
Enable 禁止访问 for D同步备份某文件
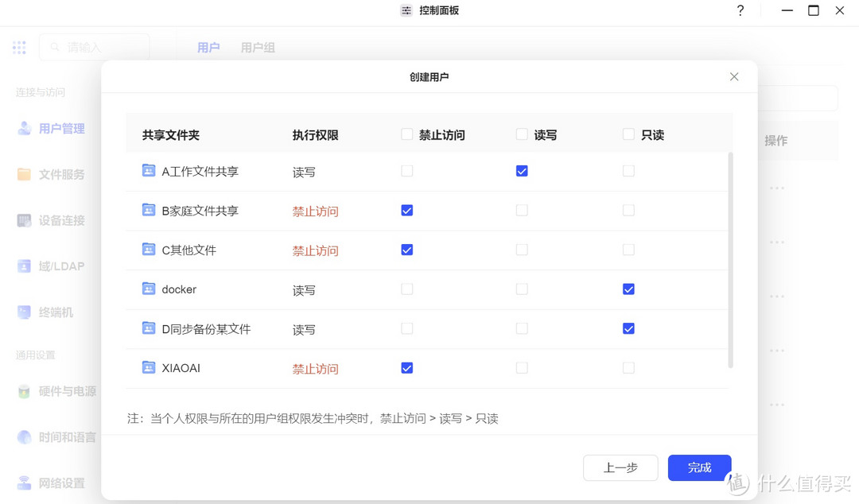[406, 328]
